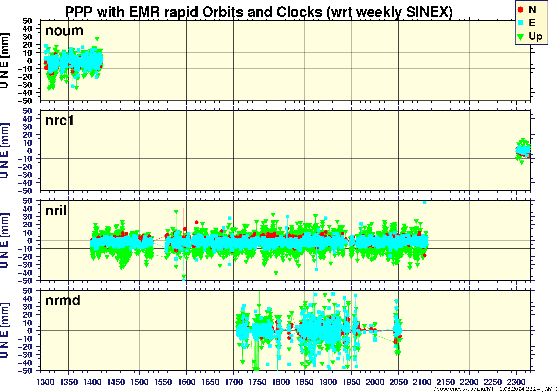The width and height of the screenshot is (557, 392).
Task: Click the cyan outlier near 48 mm in nril panel
Action: coord(424,202)
